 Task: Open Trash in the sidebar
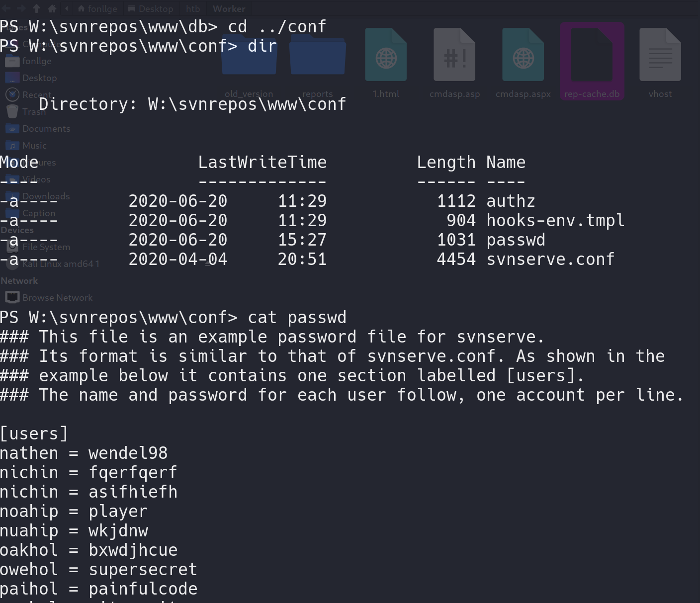pyautogui.click(x=34, y=112)
